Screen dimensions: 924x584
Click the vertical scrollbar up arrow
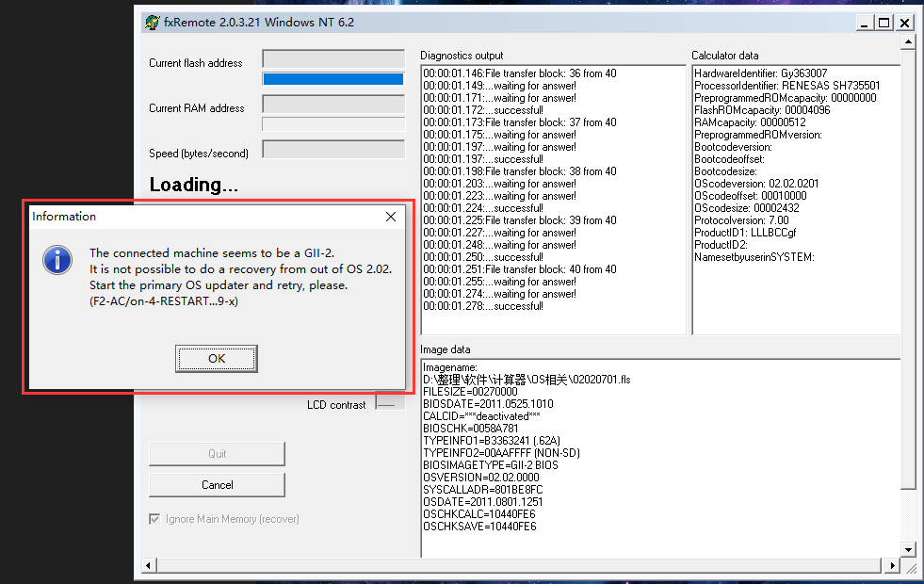908,41
